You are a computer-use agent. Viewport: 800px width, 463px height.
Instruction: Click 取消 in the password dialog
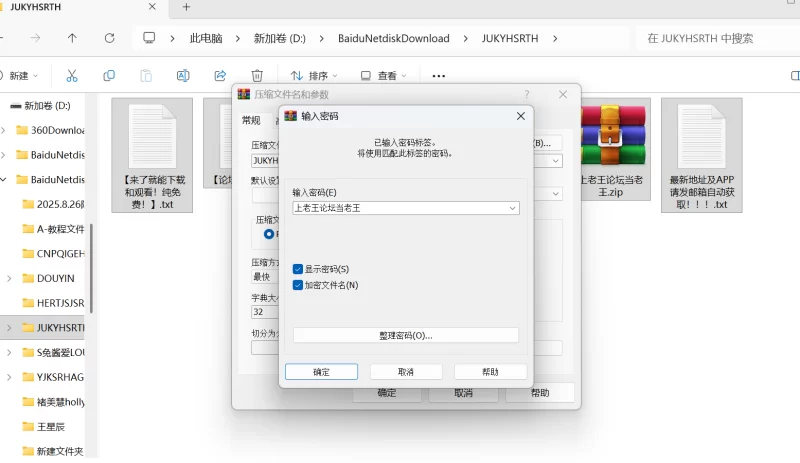[x=406, y=371]
